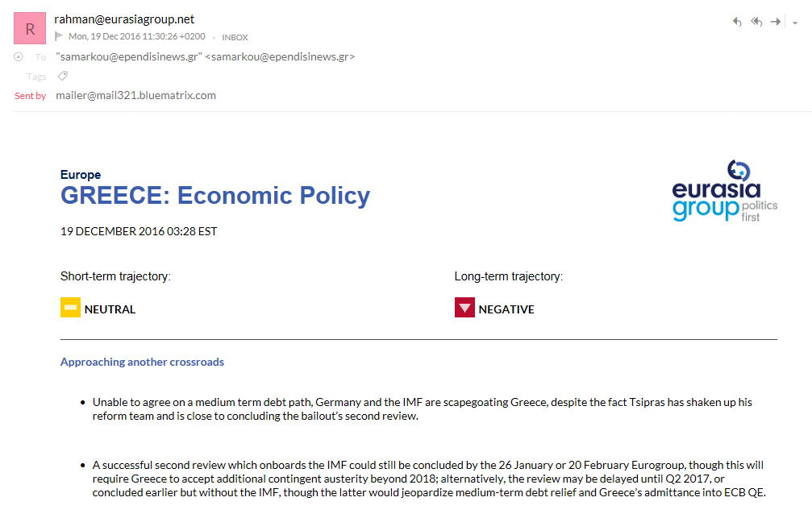Screen dimensions: 812x514
Task: Click the yellow NEUTRAL trajectory icon
Action: (x=70, y=308)
